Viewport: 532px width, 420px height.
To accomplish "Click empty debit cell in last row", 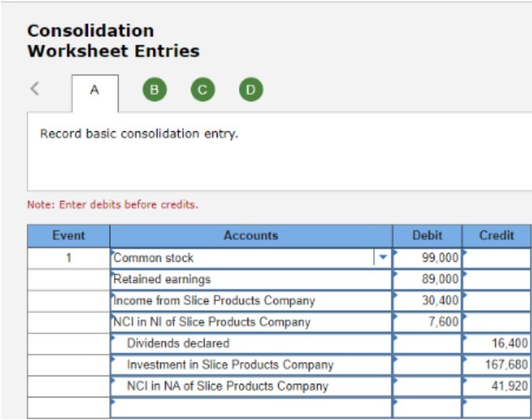I will (427, 407).
